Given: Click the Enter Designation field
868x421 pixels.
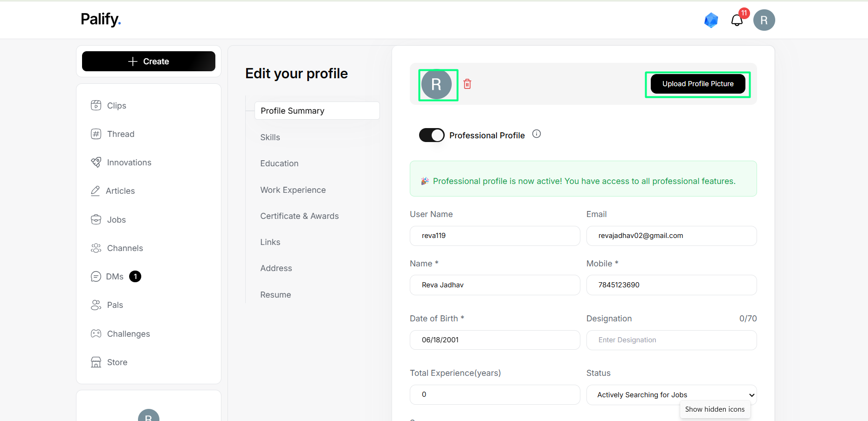Looking at the screenshot, I should click(x=671, y=340).
